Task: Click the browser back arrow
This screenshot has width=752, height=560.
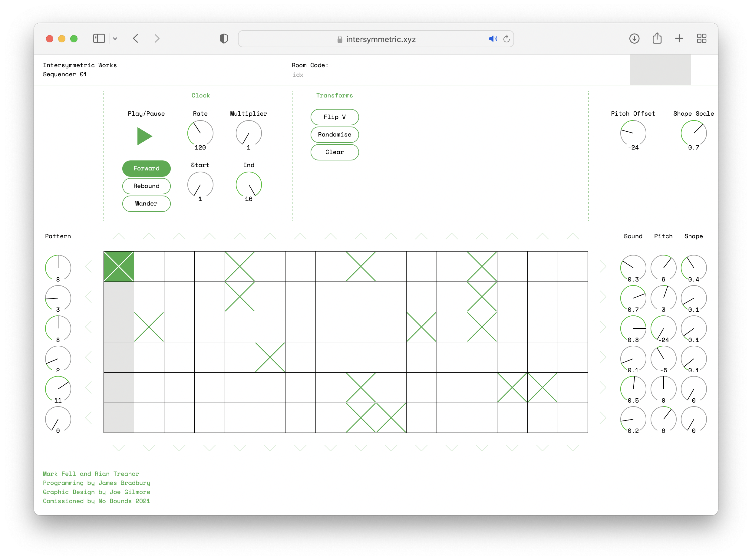Action: (136, 39)
